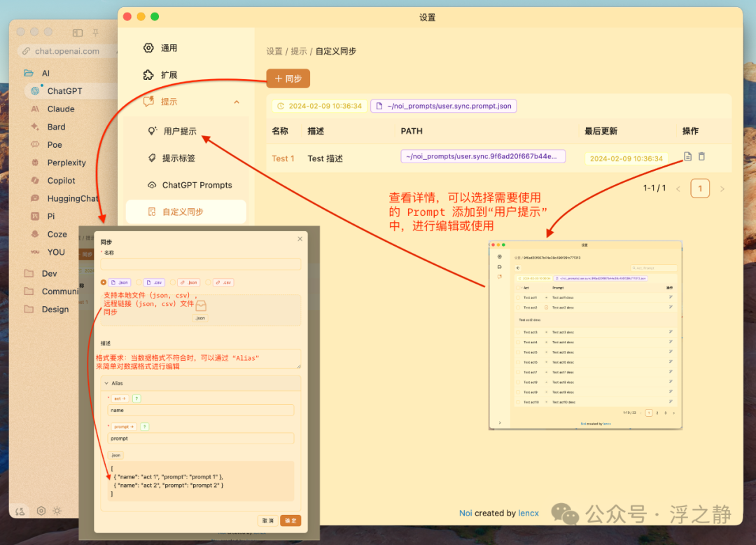Close the 同步 dialog with the X
The height and width of the screenshot is (545, 756).
300,239
